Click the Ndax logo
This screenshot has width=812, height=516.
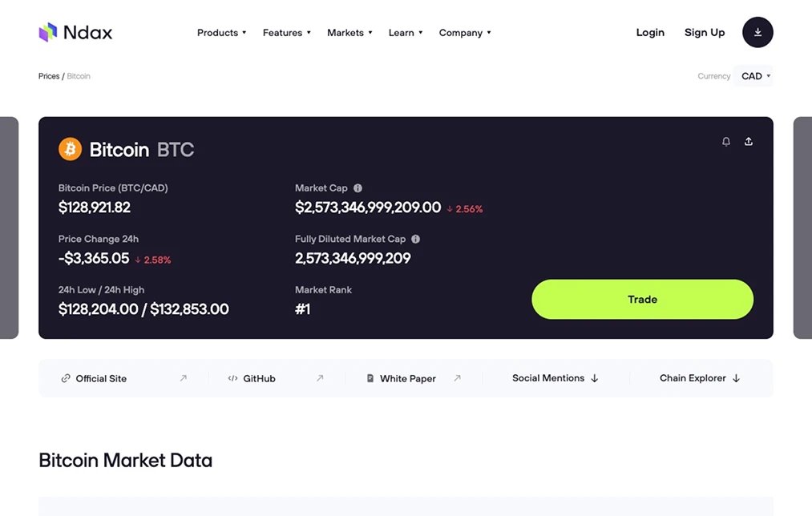point(75,32)
